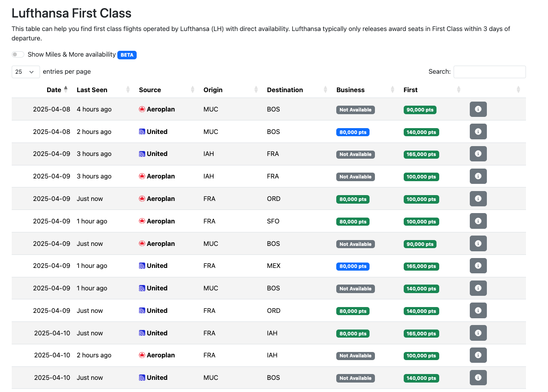Open info icon for United FRA-IAH 2025-04-10 row

[478, 333]
